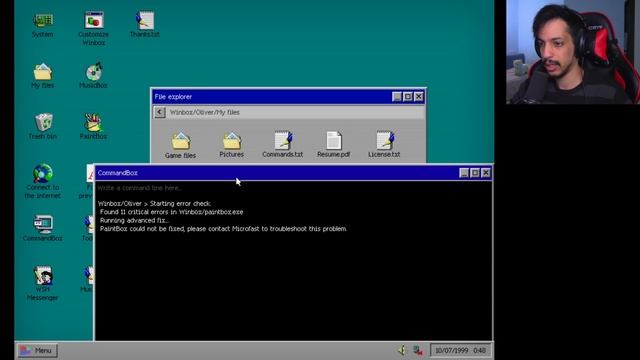
Task: Launch the PaintBox desktop icon
Action: 93,127
